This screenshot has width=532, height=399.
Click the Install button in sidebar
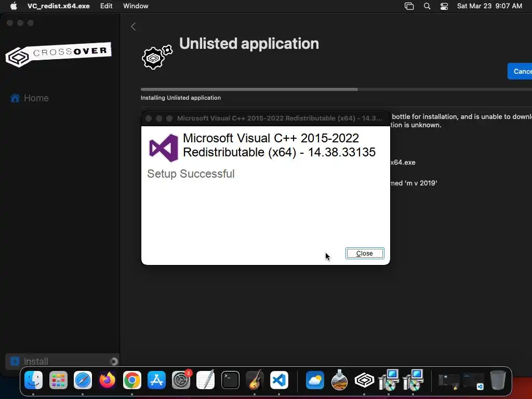pyautogui.click(x=62, y=362)
